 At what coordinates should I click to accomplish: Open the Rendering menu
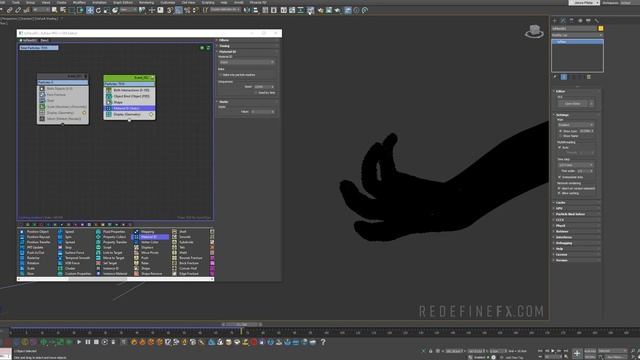(147, 2)
